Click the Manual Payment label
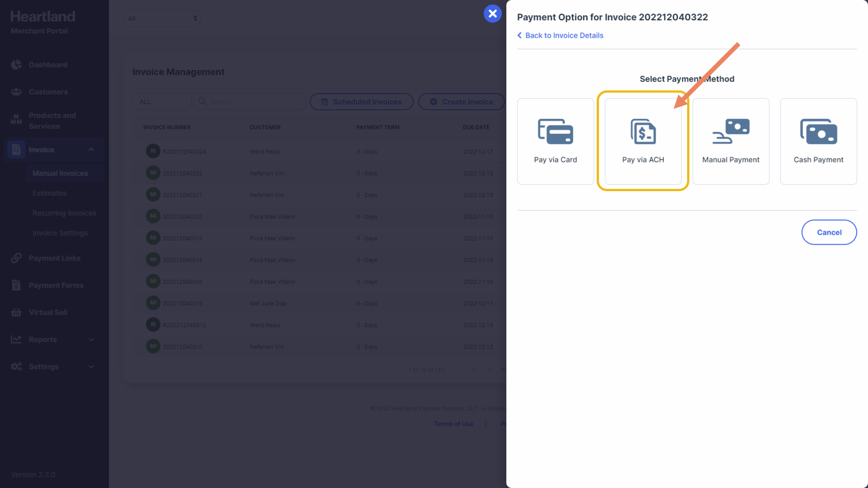This screenshot has width=868, height=488. coord(731,160)
